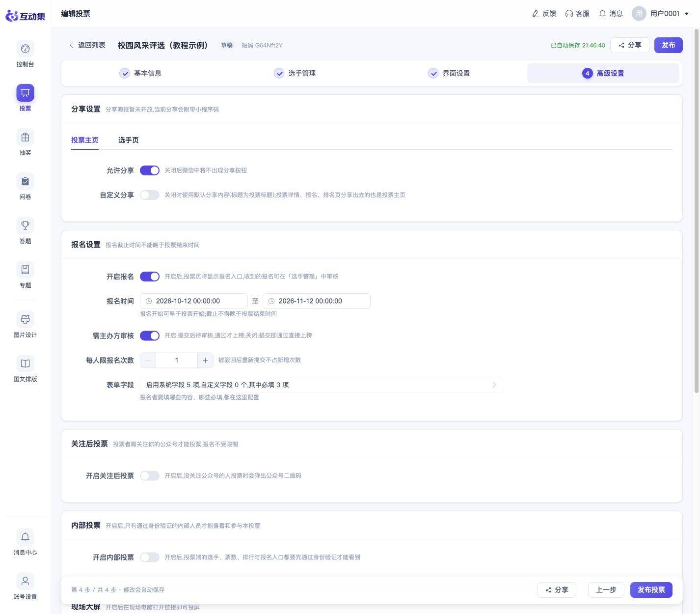Screen dimensions: 700x614
Task: Enable the 开启内部投票 switch
Action: click(150, 557)
